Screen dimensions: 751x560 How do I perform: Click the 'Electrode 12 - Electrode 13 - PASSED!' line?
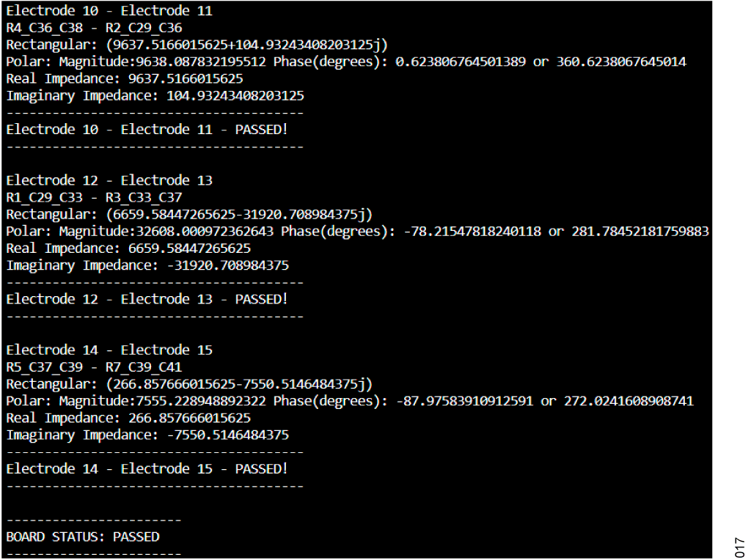tap(147, 299)
